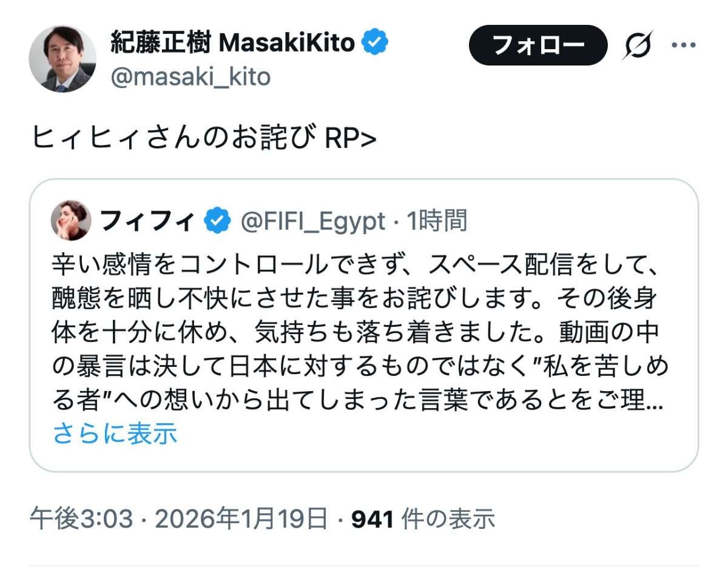Open the @FIFI_Egypt handle
This screenshot has width=728, height=570.
pos(312,222)
